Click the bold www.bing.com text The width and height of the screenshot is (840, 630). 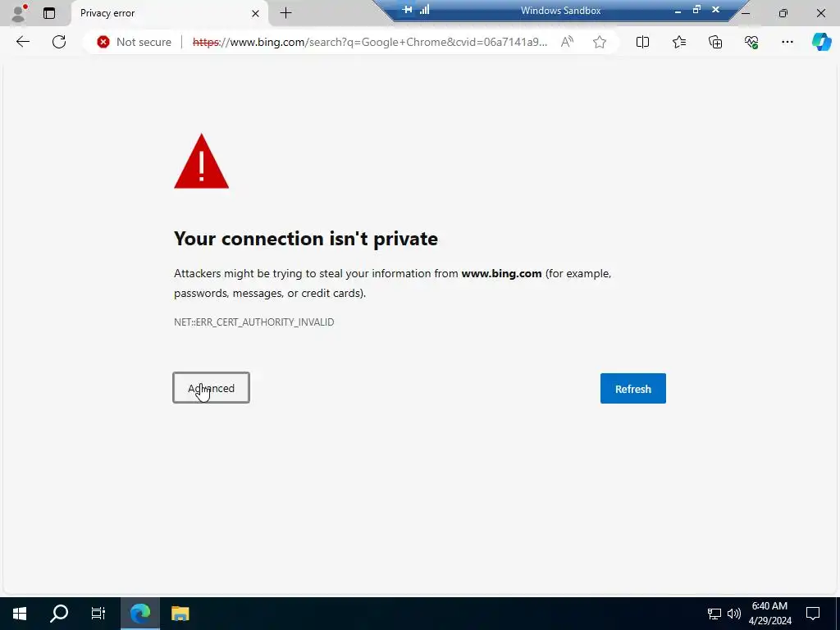[x=501, y=273]
